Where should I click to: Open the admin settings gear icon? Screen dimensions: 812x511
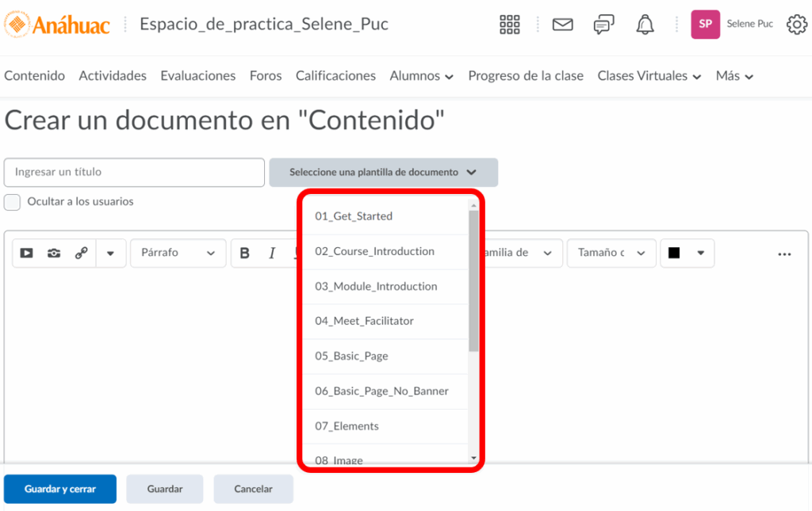796,25
